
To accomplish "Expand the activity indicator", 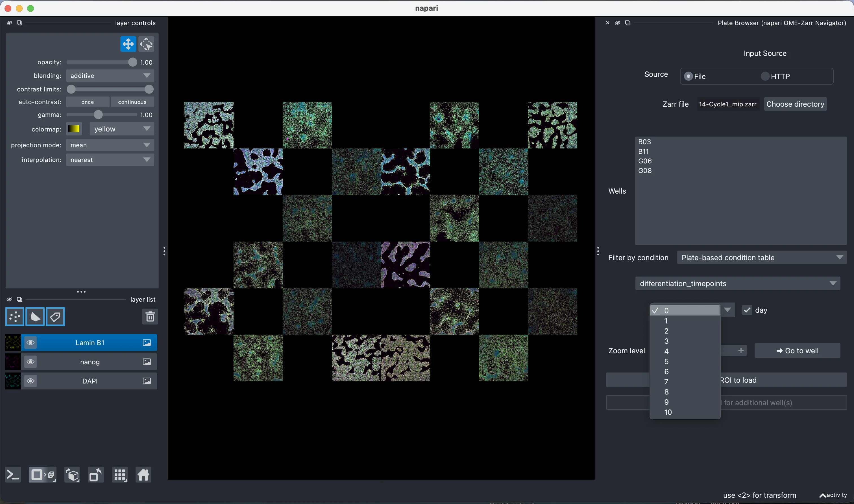I will tap(833, 495).
